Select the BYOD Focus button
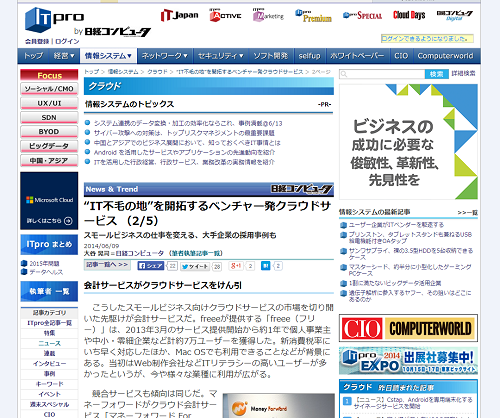 tap(49, 132)
